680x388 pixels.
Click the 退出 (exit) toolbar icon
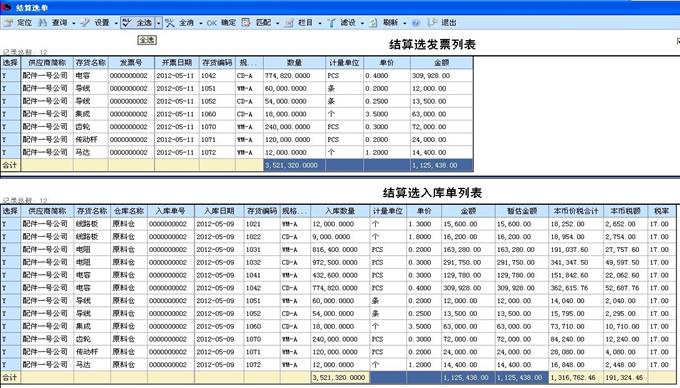tap(432, 23)
